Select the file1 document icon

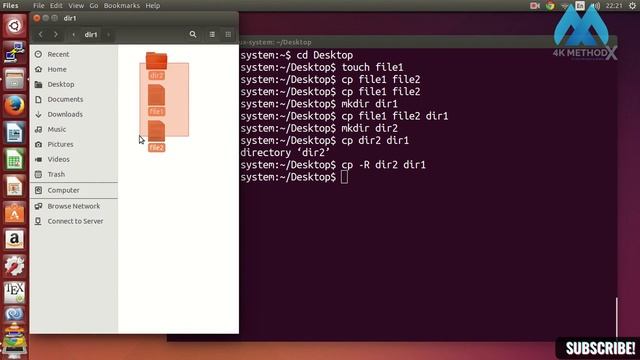pos(156,95)
